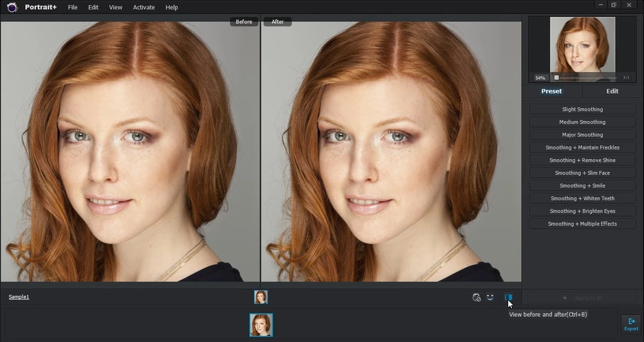The image size is (644, 342).
Task: Click the small face thumbnail above the filmstrip
Action: [261, 297]
